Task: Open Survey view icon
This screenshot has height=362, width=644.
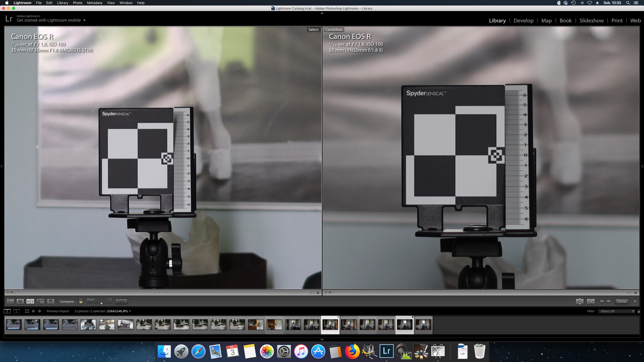Action: pos(41,301)
